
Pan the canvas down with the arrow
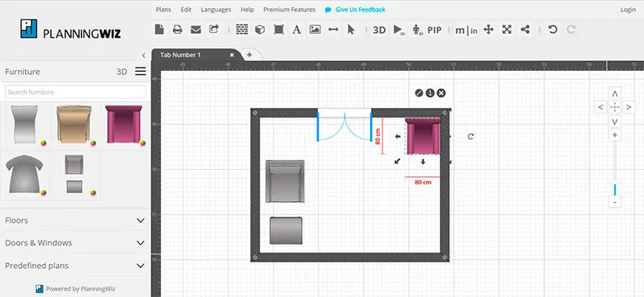pos(615,122)
